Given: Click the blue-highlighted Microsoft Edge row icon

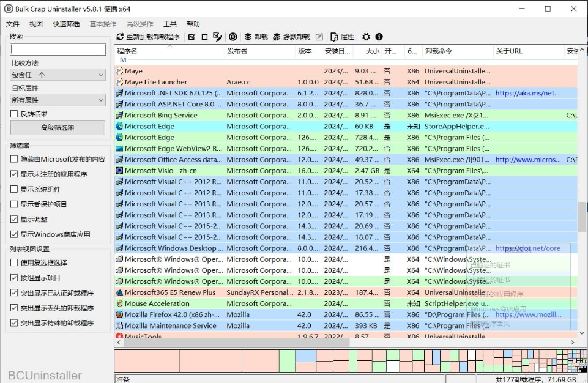Looking at the screenshot, I should pos(119,127).
